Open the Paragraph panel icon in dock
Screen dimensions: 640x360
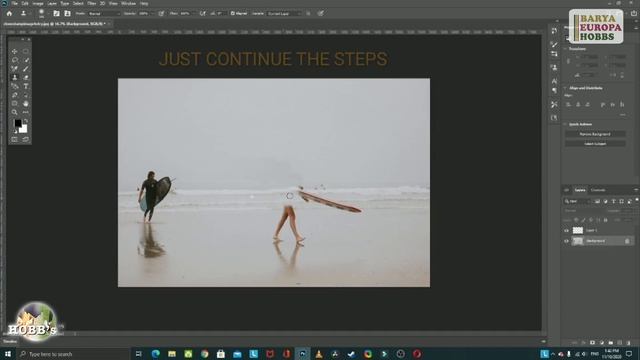coord(554,90)
